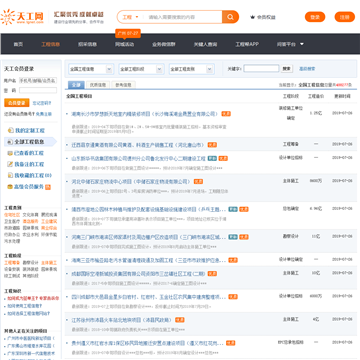
Task: Open the 高级搜索 link
Action: pyautogui.click(x=307, y=69)
